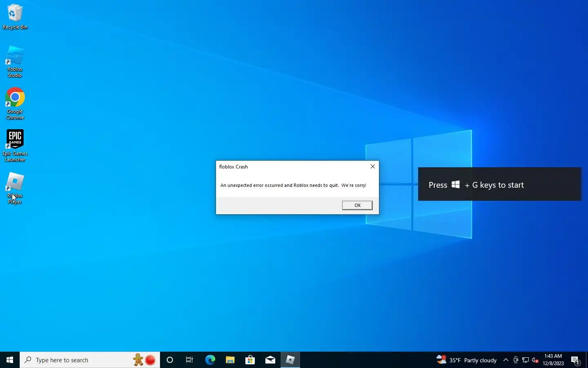588x368 pixels.
Task: Open Microsoft Store from the taskbar
Action: point(250,360)
